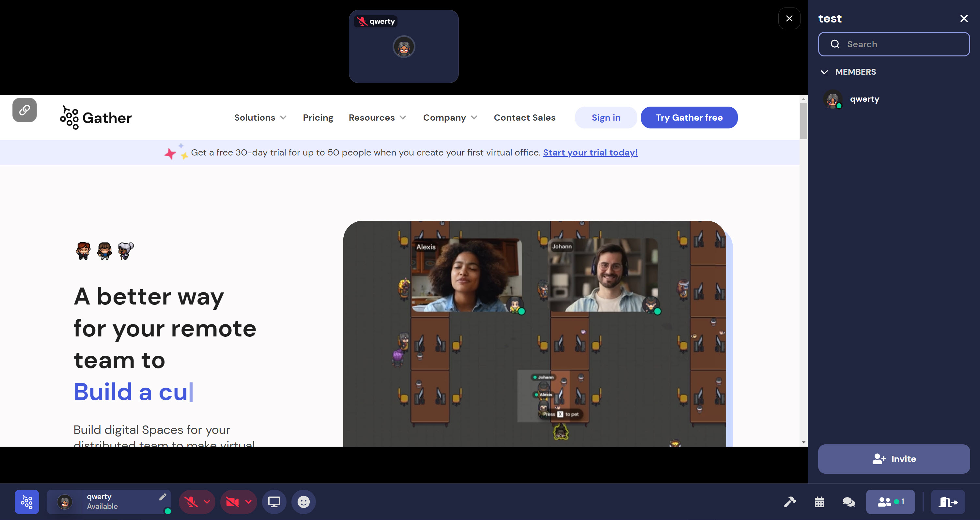Open camera options dropdown arrow
Screen dimensions: 980x520
click(248, 502)
